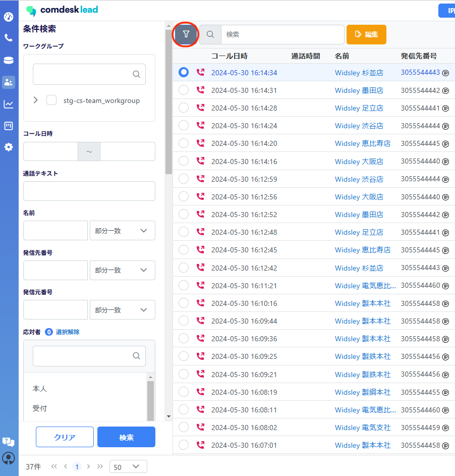The height and width of the screenshot is (476, 455).
Task: Open the phone calls icon in sidebar
Action: coord(9,38)
